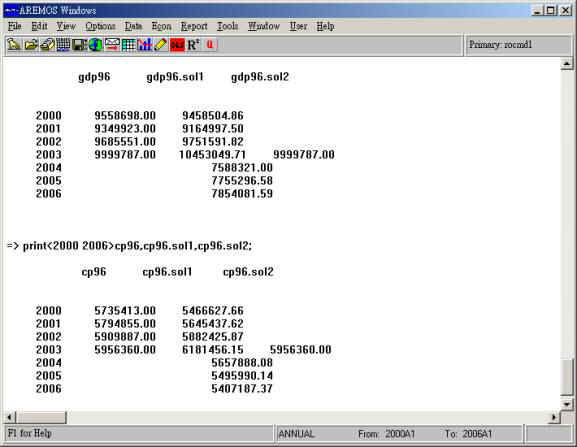Open the File menu
The image size is (577, 447).
coord(14,26)
